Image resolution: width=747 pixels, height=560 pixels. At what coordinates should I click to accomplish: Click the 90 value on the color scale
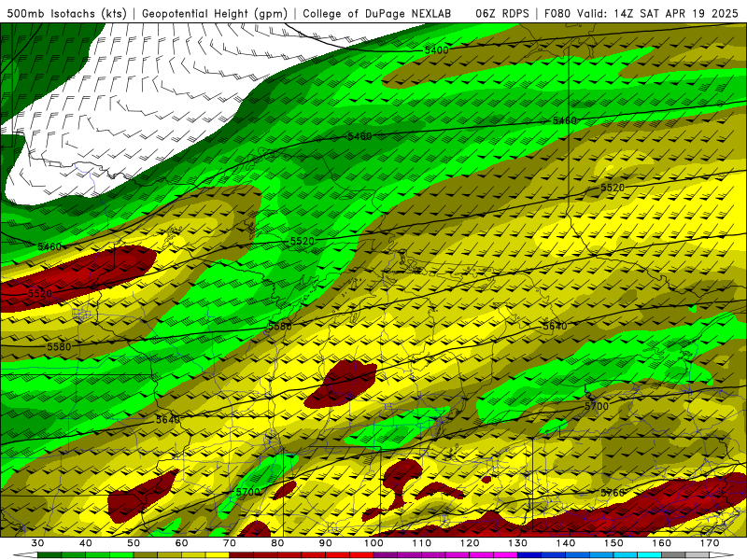pyautogui.click(x=325, y=543)
